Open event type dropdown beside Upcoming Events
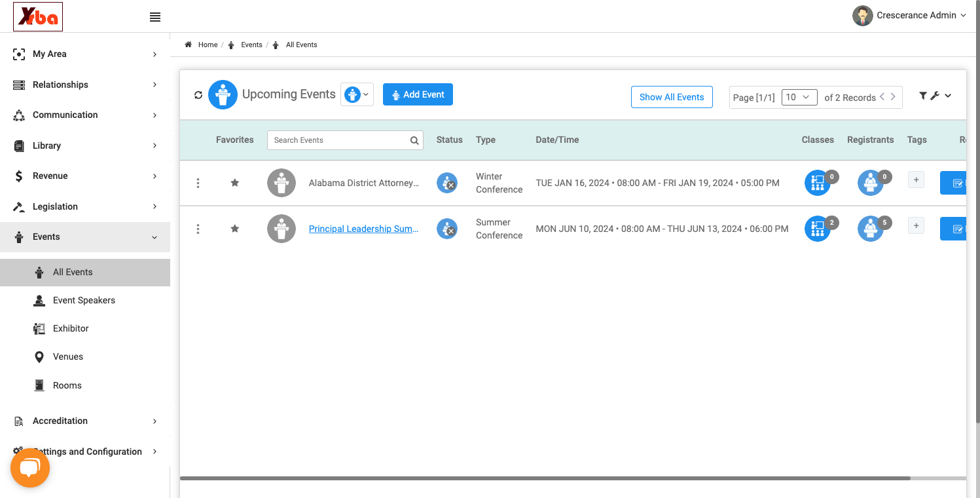The width and height of the screenshot is (980, 498). click(357, 95)
